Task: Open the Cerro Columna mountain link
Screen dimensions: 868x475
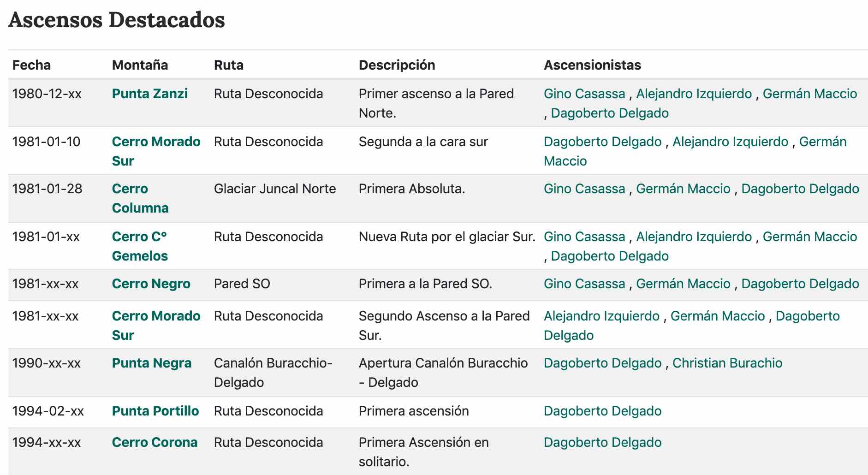Action: pos(130,189)
